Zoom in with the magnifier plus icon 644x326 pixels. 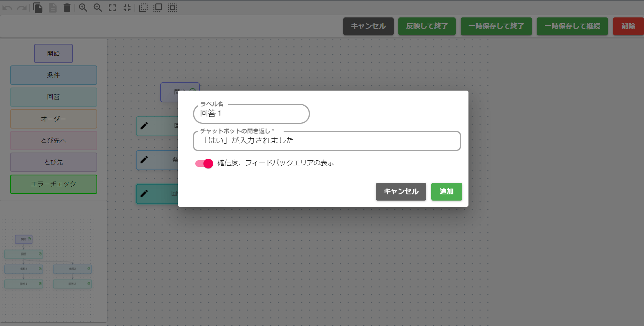click(83, 8)
